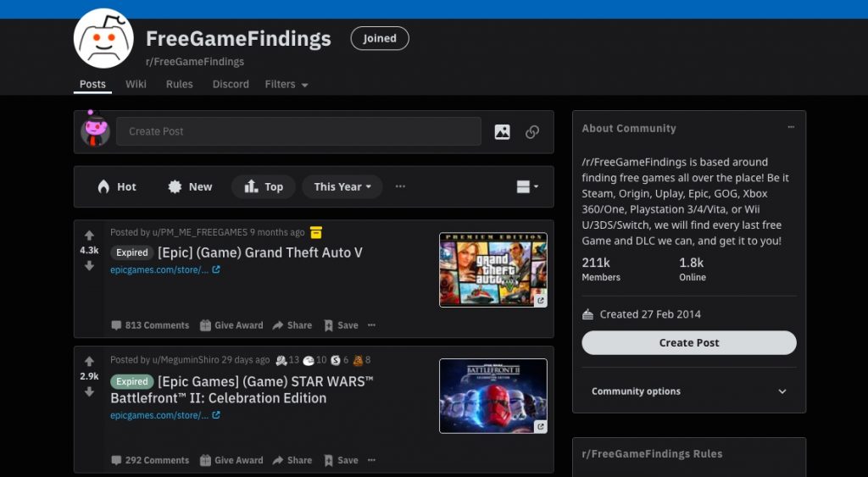The image size is (868, 477).
Task: Click external link icon next to GTA V epicgames link
Action: pyautogui.click(x=216, y=269)
